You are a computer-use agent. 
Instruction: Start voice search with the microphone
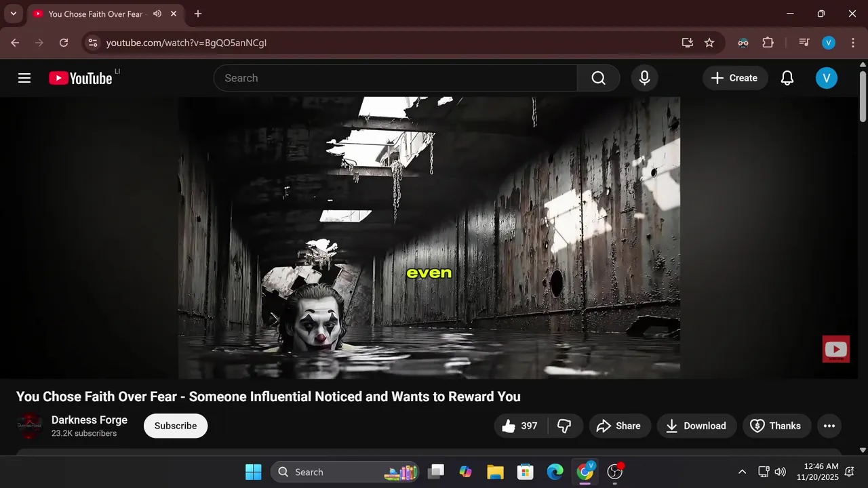tap(645, 78)
